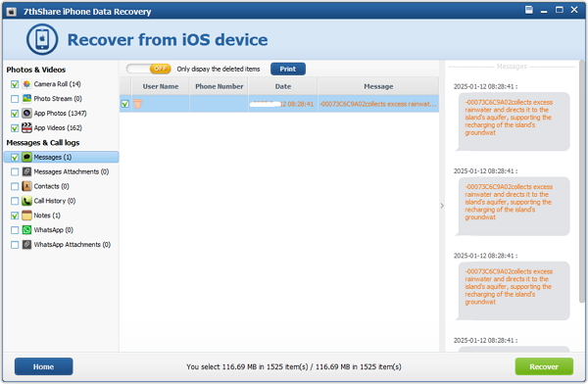Check the Messages Attachments checkbox
This screenshot has height=384, width=588.
pos(15,172)
